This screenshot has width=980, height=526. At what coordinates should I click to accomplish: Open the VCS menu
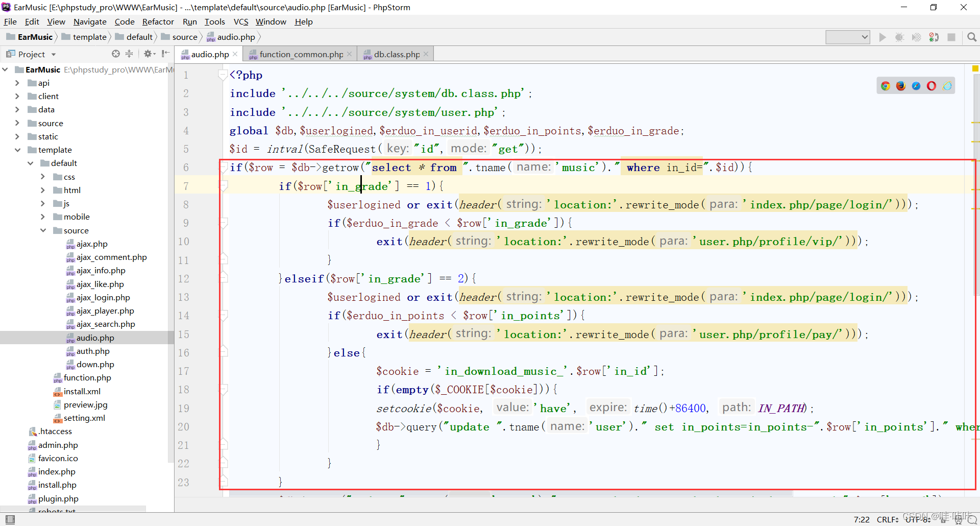pyautogui.click(x=241, y=21)
